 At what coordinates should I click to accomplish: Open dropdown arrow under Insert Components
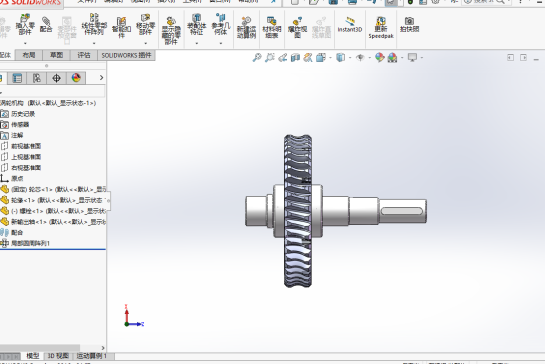tap(25, 43)
